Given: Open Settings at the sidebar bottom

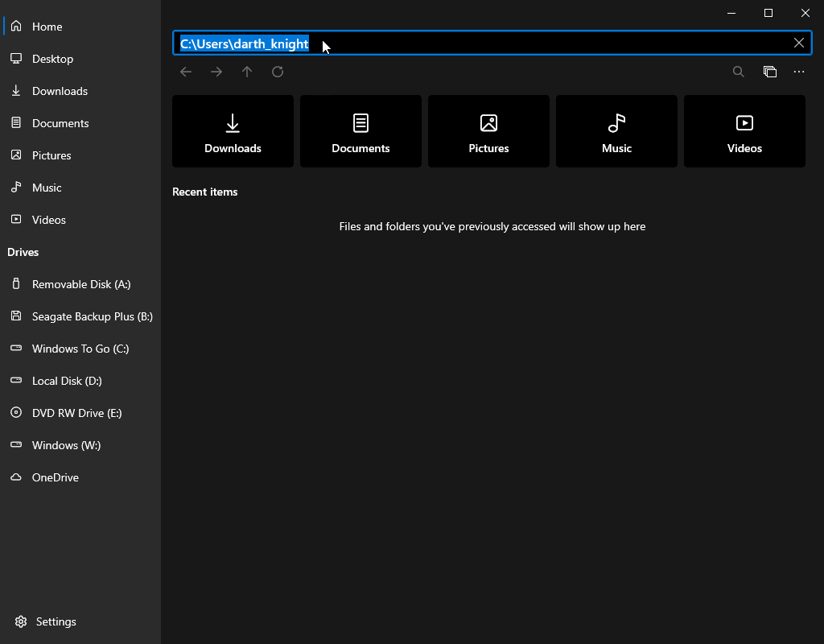Looking at the screenshot, I should [x=80, y=621].
